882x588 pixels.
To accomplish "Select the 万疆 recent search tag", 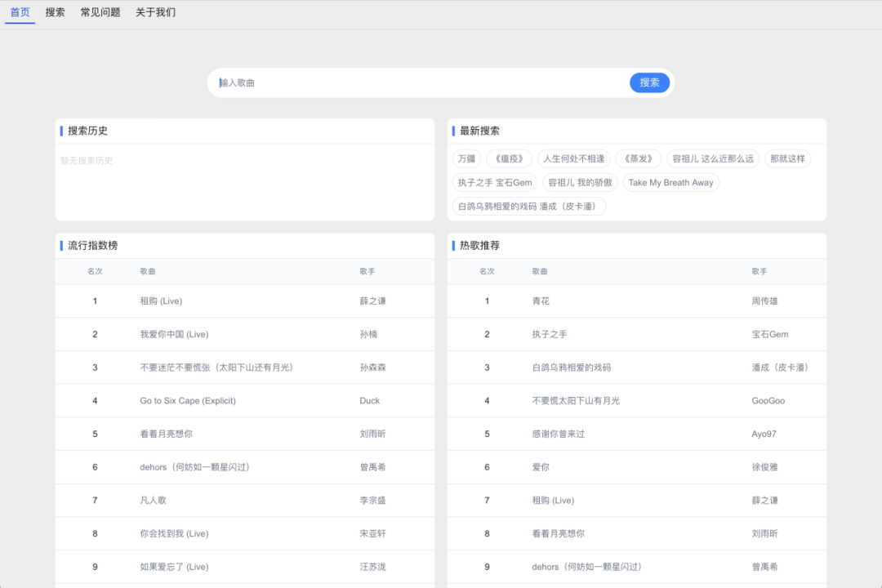I will (x=466, y=158).
